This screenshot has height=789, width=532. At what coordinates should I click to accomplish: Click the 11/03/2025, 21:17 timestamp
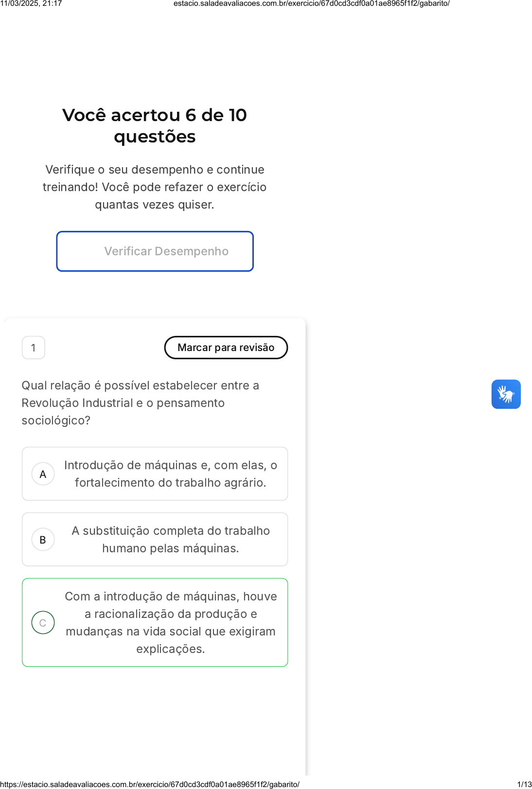[x=31, y=4]
